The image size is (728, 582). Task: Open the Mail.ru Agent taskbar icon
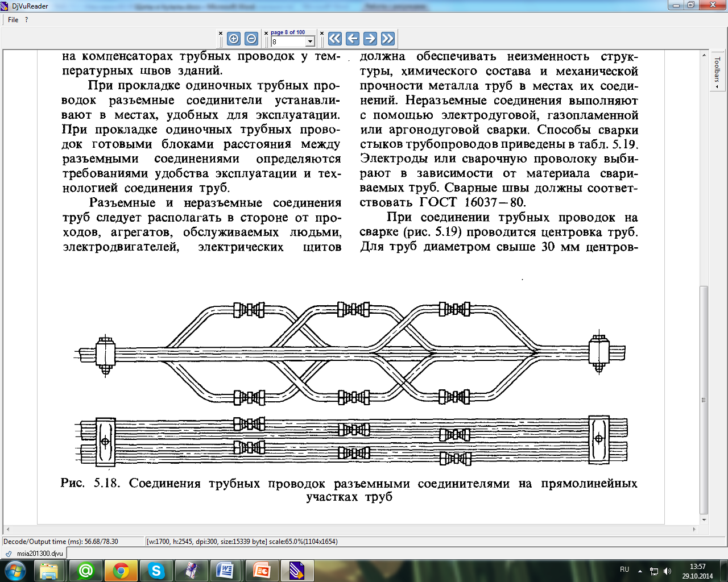click(x=86, y=571)
